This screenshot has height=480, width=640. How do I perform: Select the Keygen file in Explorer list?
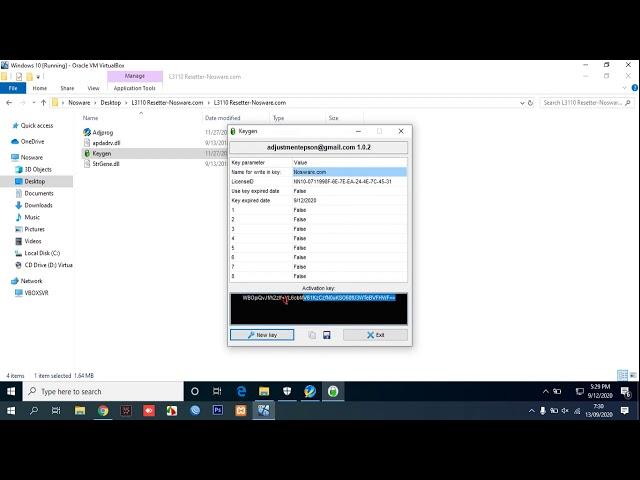[x=102, y=153]
